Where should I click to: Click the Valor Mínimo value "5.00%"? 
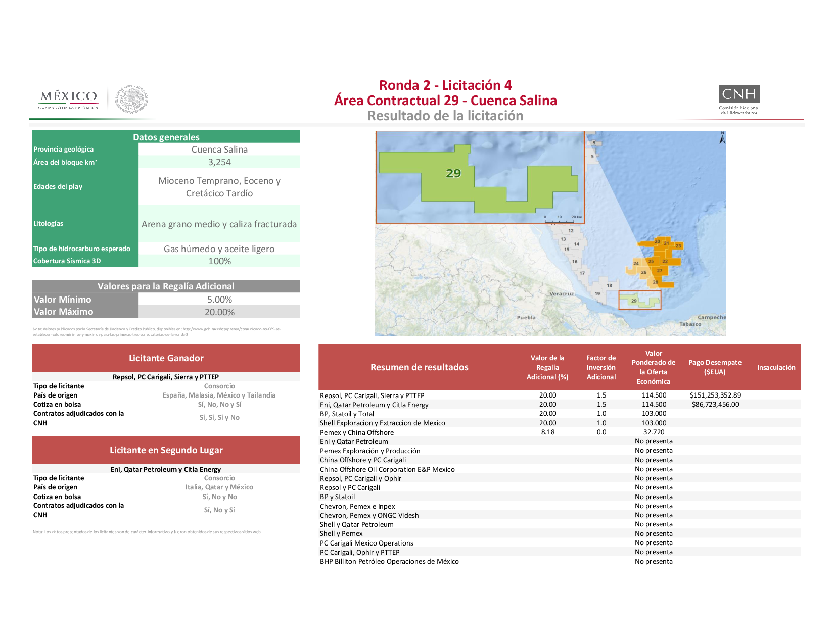tap(219, 300)
